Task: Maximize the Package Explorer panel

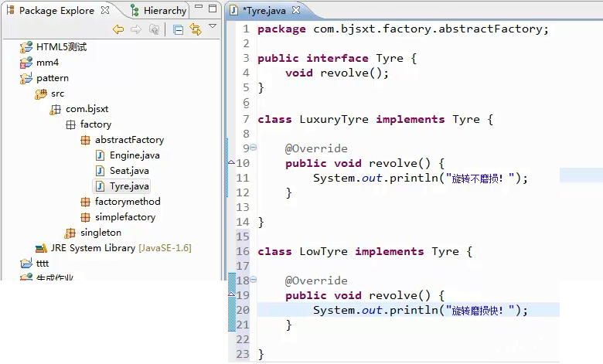Action: (x=213, y=9)
